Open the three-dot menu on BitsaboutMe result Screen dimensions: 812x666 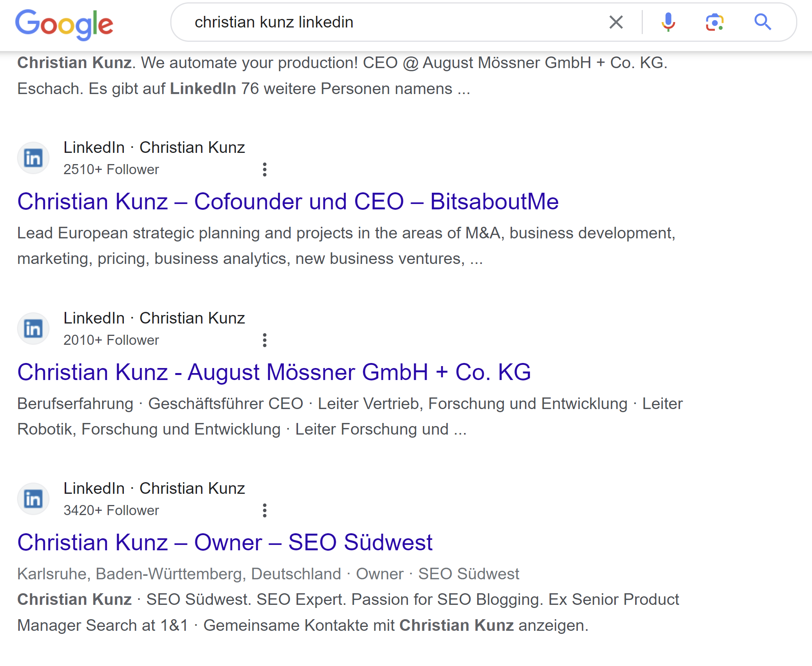(265, 169)
